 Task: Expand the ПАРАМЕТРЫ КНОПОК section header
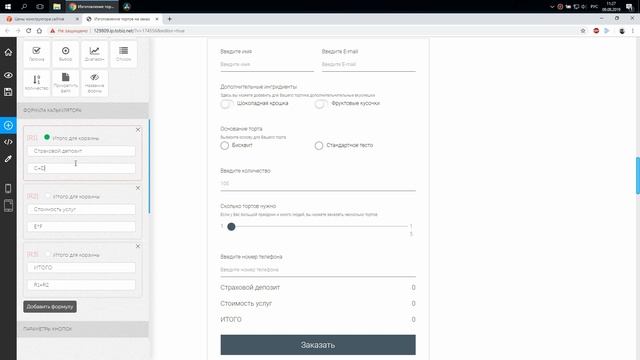[83, 329]
